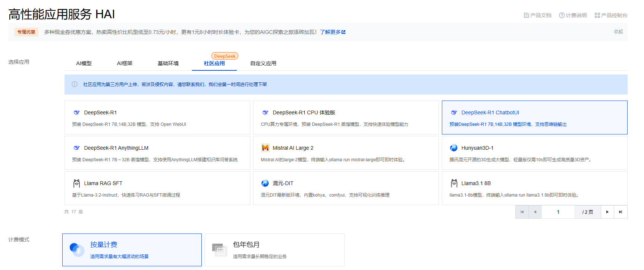The height and width of the screenshot is (270, 644).
Task: Click the DeepSeek-R1 ChatbotUI whale icon
Action: pos(454,112)
